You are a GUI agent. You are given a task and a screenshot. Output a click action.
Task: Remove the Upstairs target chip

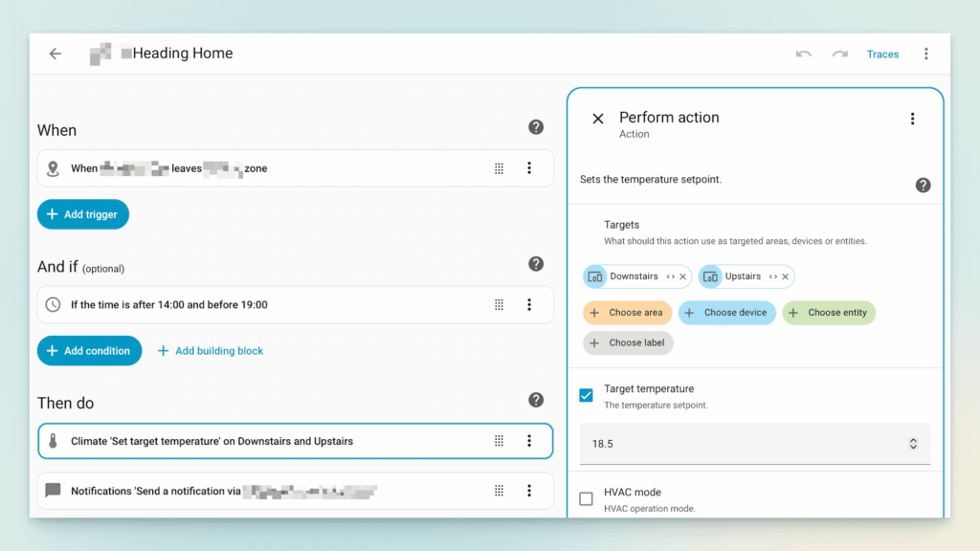[785, 276]
